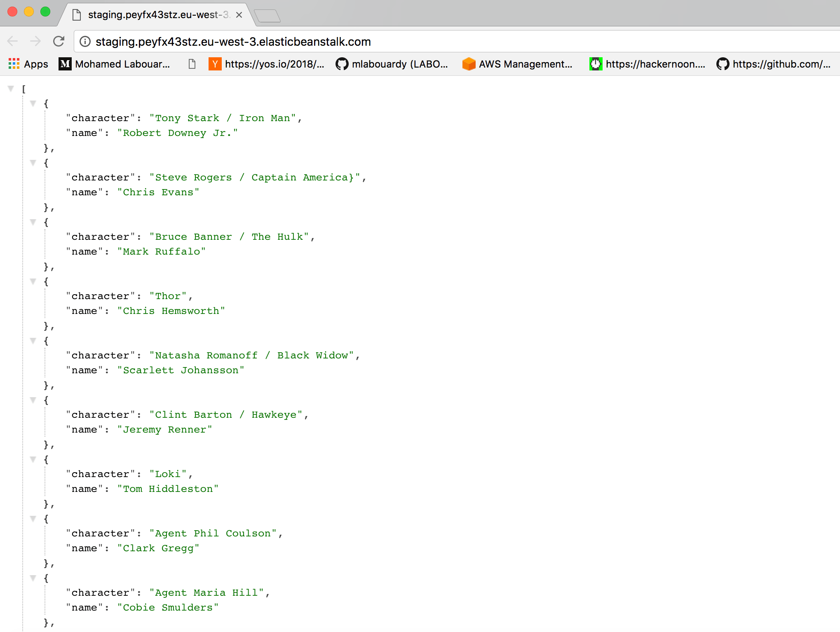Image resolution: width=840 pixels, height=632 pixels.
Task: Click the "Thor" value
Action: coord(168,296)
